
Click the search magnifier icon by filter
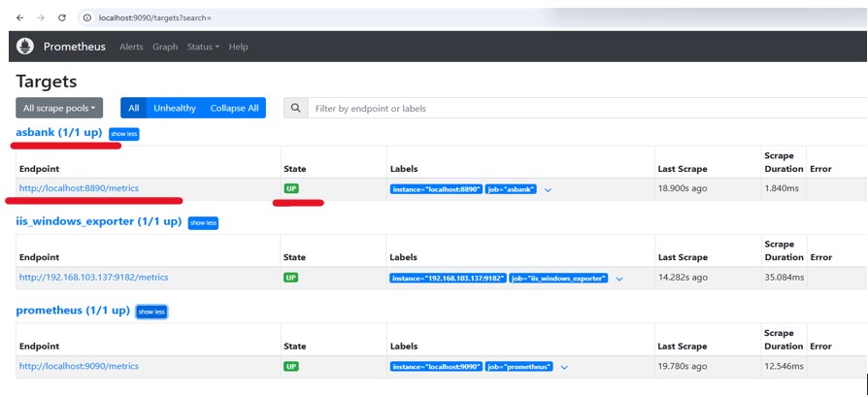(x=296, y=108)
